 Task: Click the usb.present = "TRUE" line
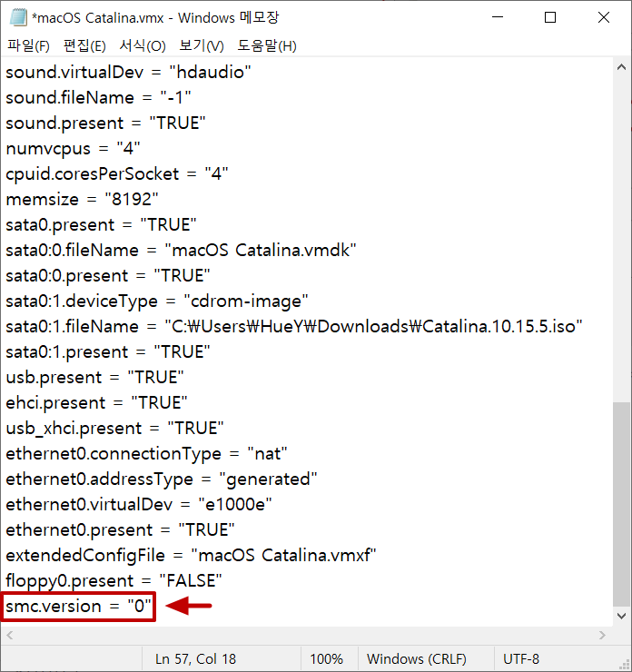click(94, 378)
